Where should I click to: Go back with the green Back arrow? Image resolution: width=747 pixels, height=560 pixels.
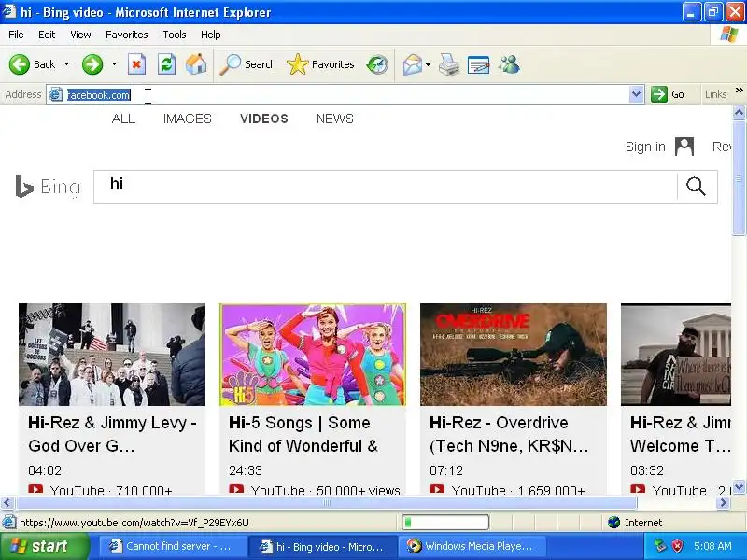click(x=20, y=64)
